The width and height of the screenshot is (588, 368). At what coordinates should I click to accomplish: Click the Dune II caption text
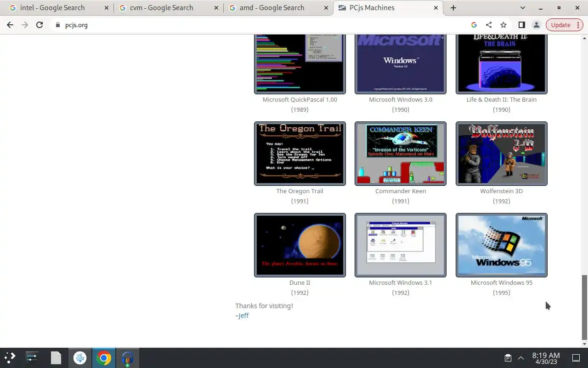[x=300, y=282]
